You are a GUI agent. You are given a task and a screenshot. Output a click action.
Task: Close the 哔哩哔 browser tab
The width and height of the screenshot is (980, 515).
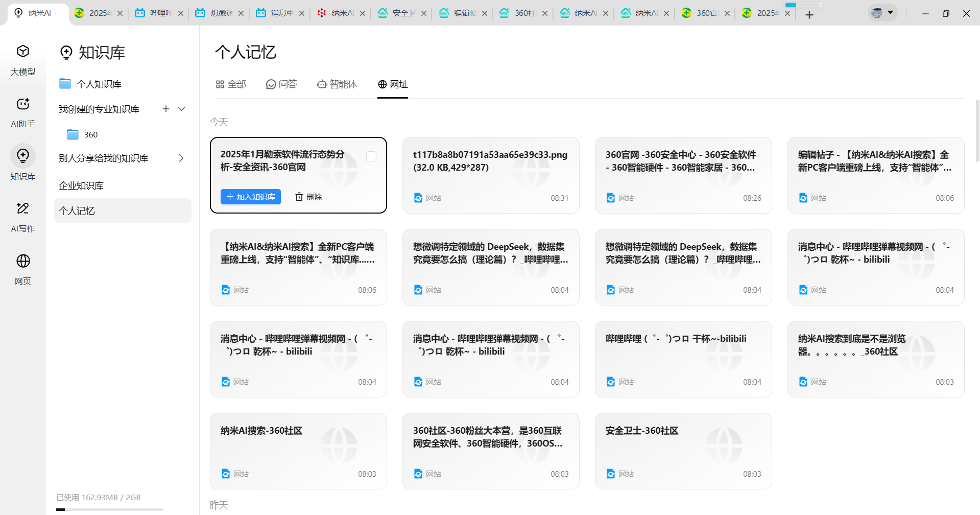click(x=181, y=13)
